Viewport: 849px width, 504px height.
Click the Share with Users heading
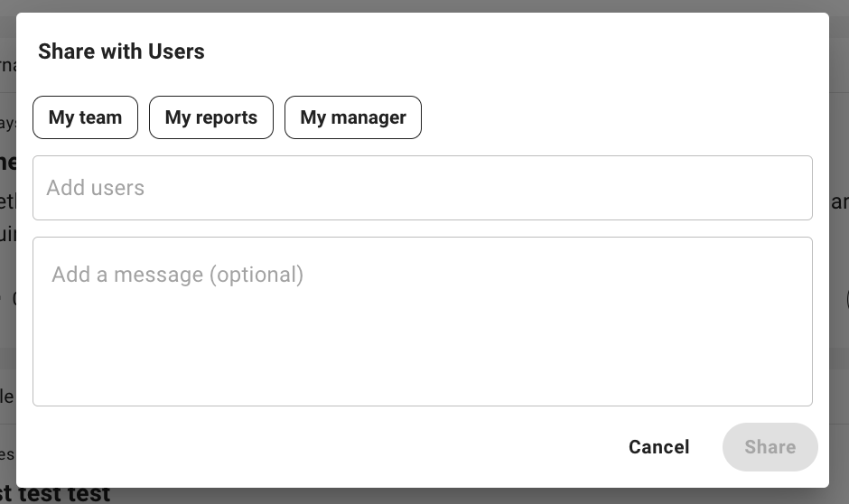coord(121,51)
